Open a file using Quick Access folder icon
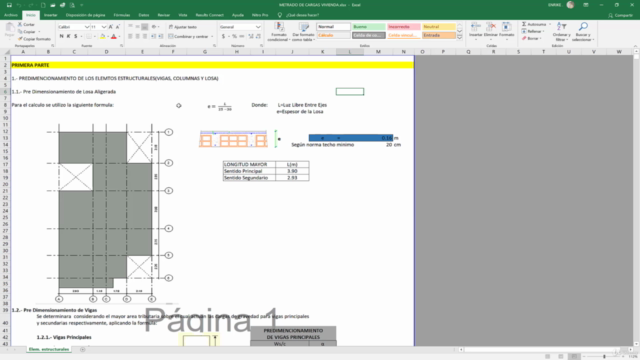 [53, 5]
